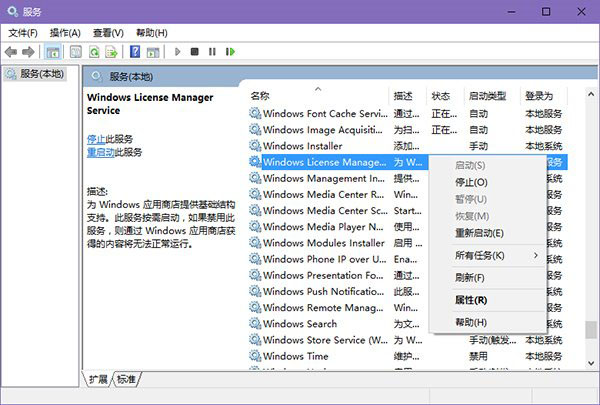Click the Pause service toolbar icon
600x405 pixels.
coord(212,52)
